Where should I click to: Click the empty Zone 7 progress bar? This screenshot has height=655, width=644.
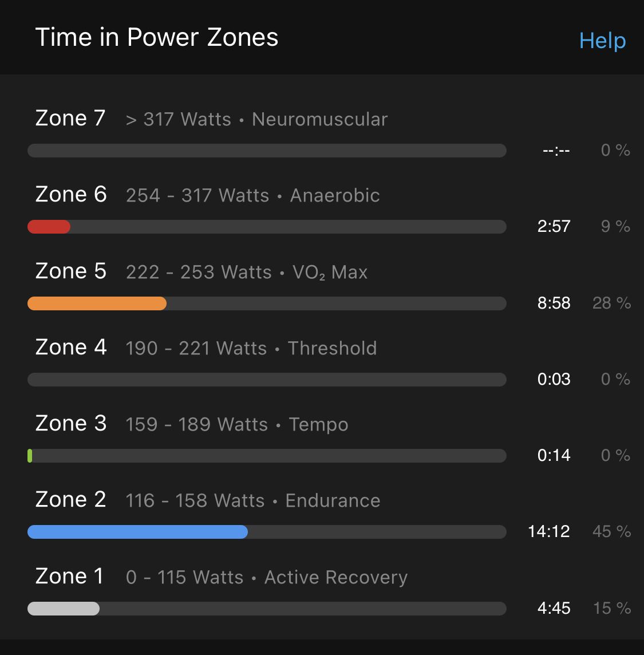[x=267, y=151]
